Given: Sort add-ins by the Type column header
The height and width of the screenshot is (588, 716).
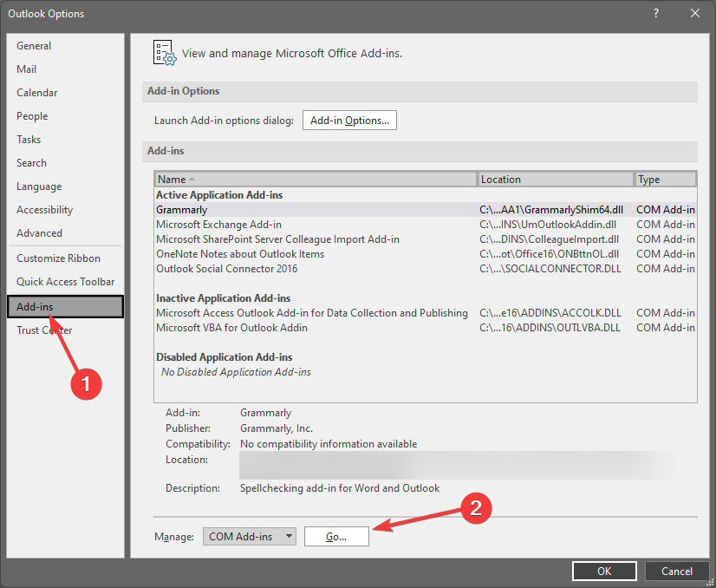Looking at the screenshot, I should tap(666, 180).
